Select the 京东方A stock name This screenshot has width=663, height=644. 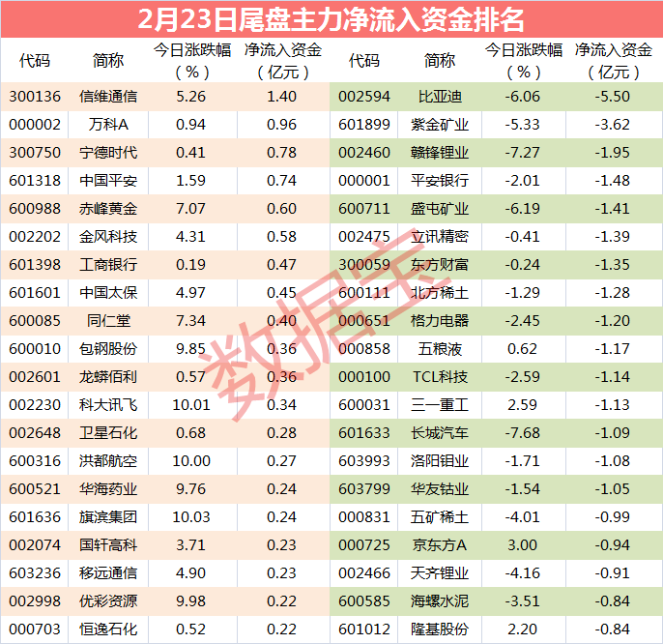click(x=441, y=545)
